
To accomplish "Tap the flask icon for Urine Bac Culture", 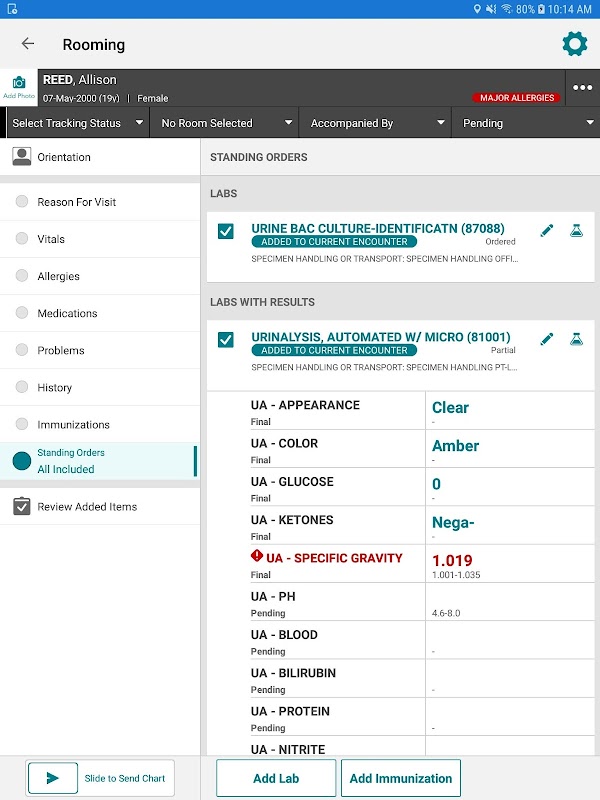I will pyautogui.click(x=576, y=231).
